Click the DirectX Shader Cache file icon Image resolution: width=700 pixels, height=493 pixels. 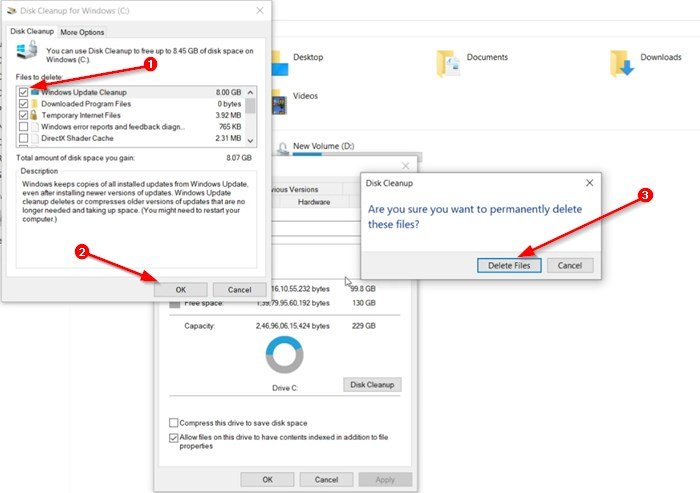click(34, 138)
